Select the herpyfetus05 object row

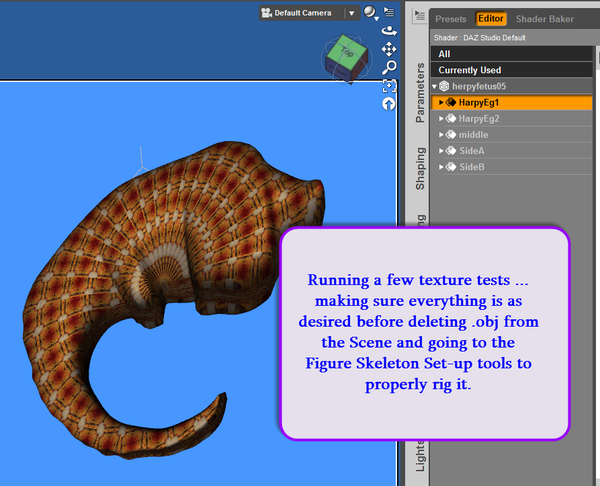click(x=512, y=86)
